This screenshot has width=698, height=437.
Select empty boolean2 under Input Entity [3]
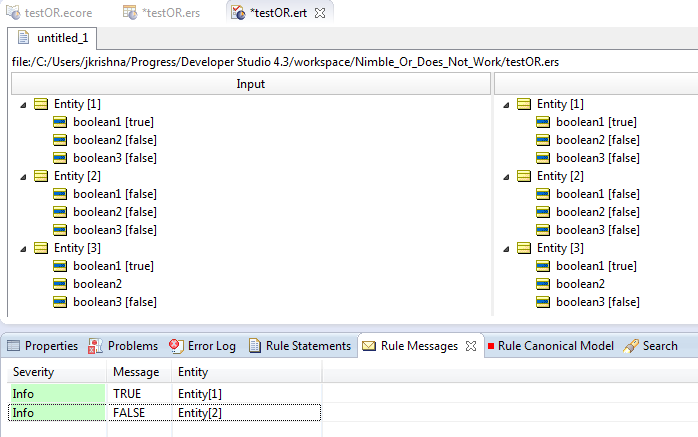tap(97, 284)
